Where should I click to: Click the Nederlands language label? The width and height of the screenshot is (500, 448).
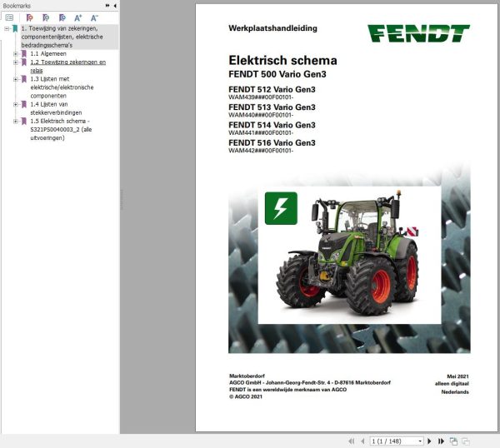coord(455,392)
